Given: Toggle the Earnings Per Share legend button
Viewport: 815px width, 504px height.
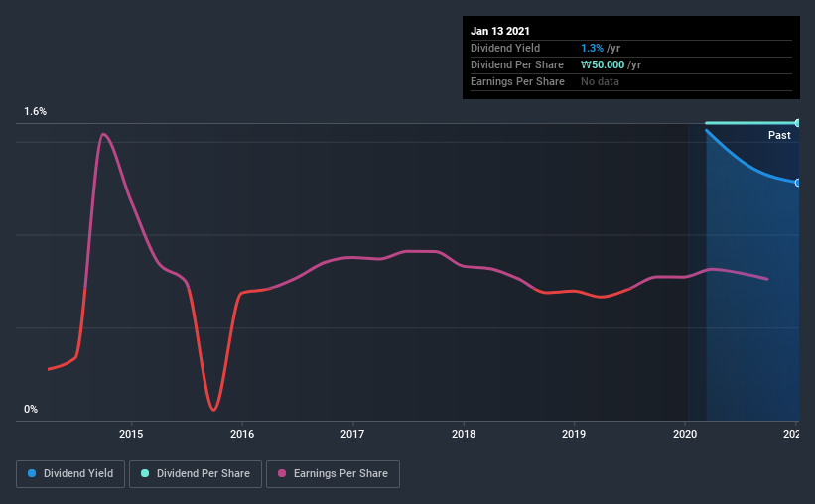Looking at the screenshot, I should 333,474.
